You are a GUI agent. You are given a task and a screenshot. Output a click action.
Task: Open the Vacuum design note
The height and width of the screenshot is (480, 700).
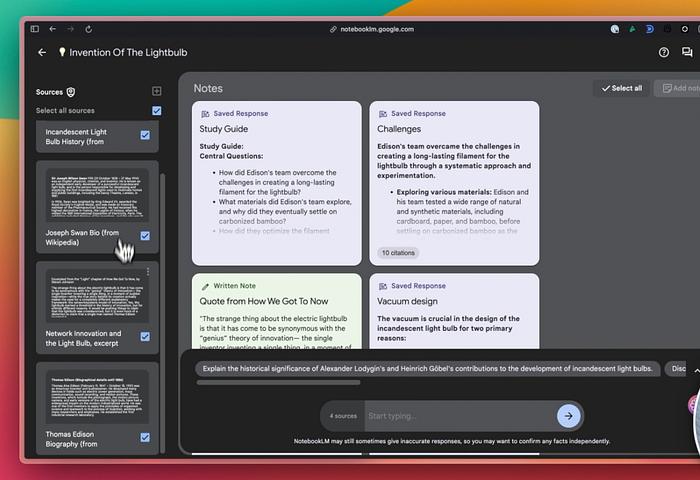pos(454,311)
